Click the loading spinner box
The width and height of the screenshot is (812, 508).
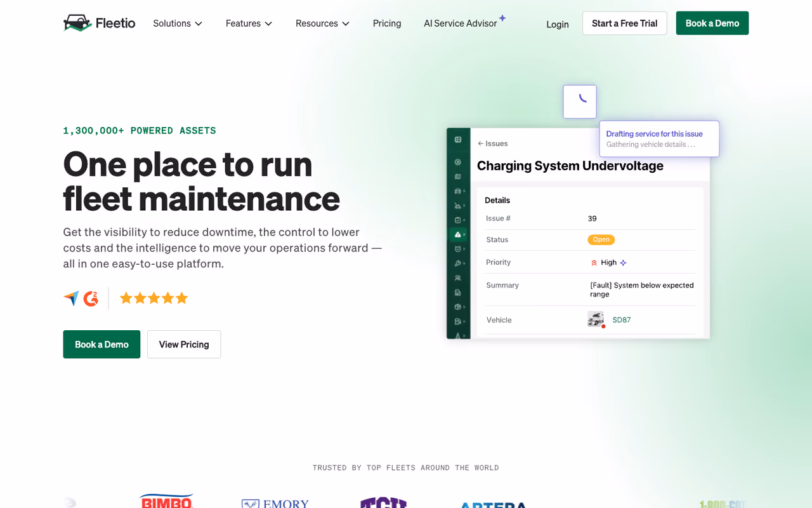(580, 102)
